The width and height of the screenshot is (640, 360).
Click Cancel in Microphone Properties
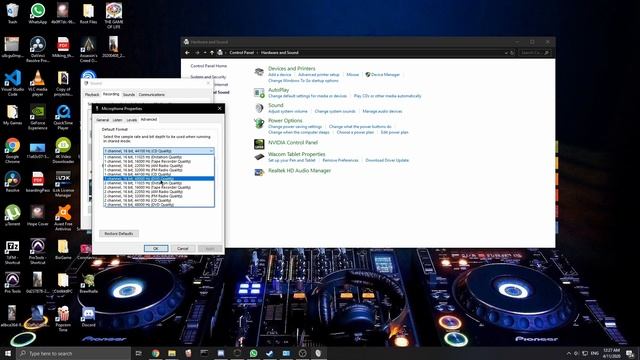[x=182, y=248]
